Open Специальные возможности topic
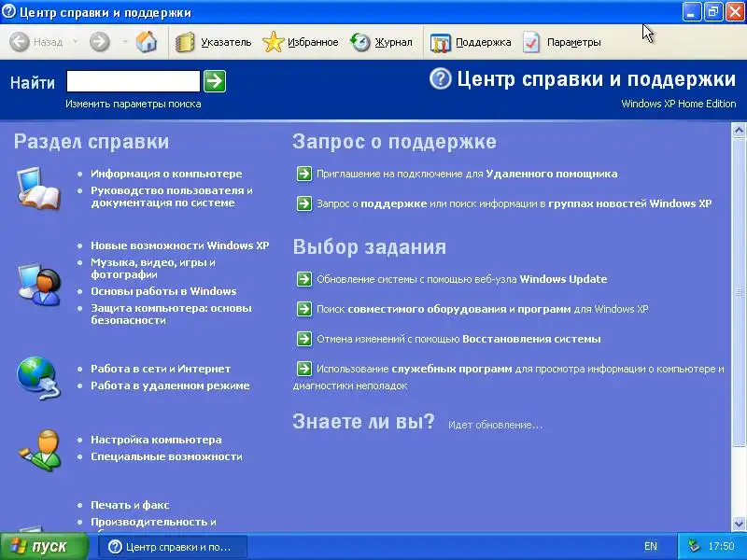 click(x=166, y=456)
